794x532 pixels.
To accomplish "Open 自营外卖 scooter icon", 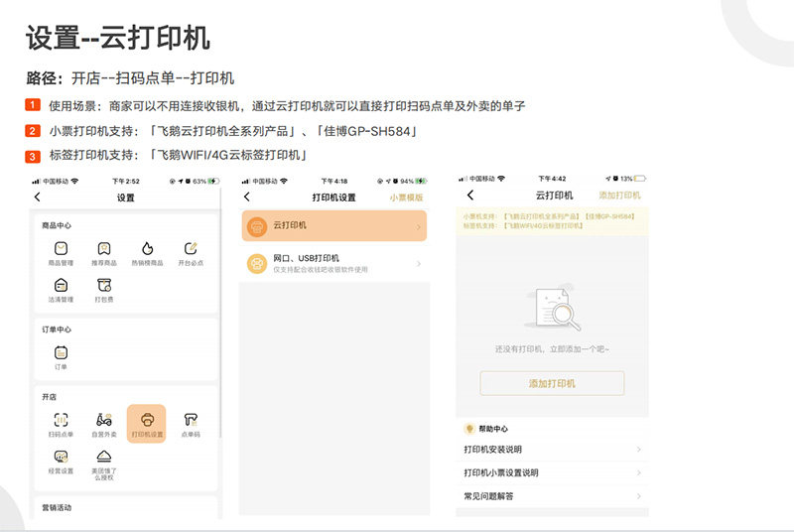I will (104, 420).
